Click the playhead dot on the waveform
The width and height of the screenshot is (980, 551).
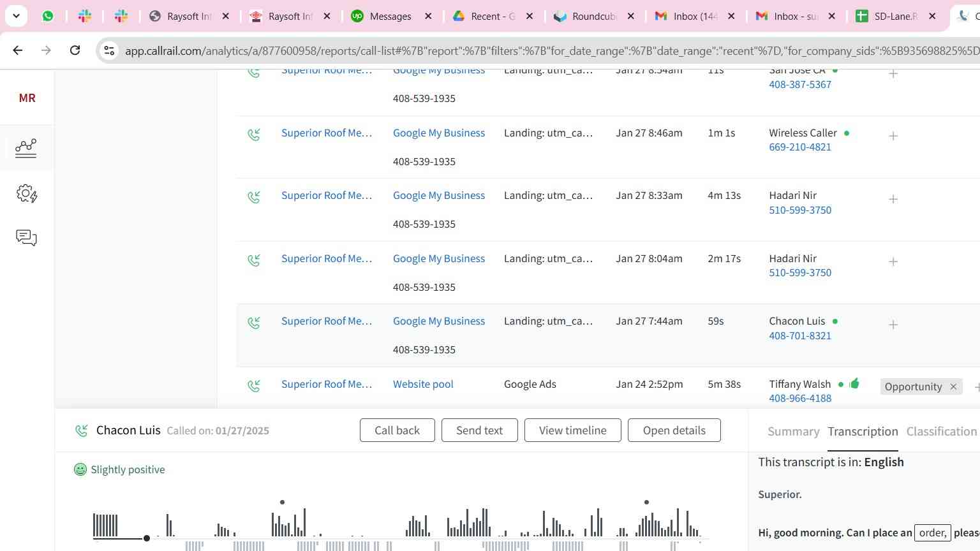(147, 538)
